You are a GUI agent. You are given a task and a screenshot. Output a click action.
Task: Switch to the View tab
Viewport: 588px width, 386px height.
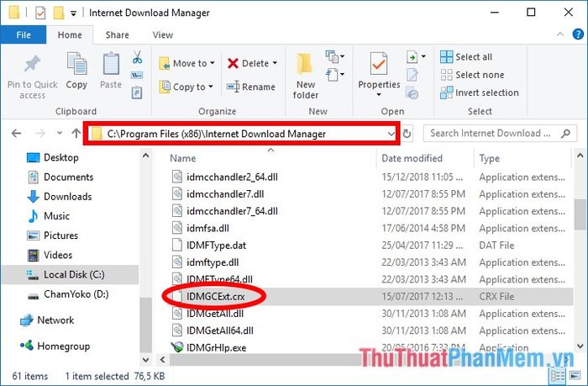point(163,35)
